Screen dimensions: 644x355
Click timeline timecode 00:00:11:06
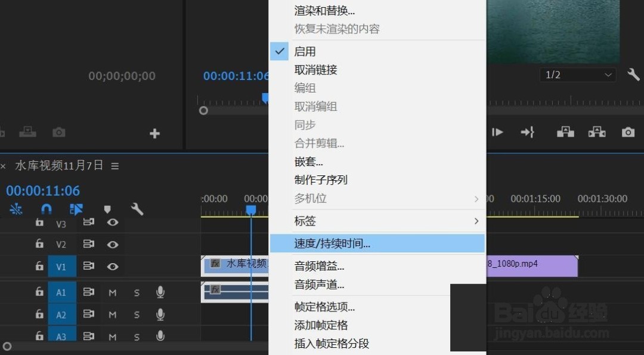coord(43,191)
